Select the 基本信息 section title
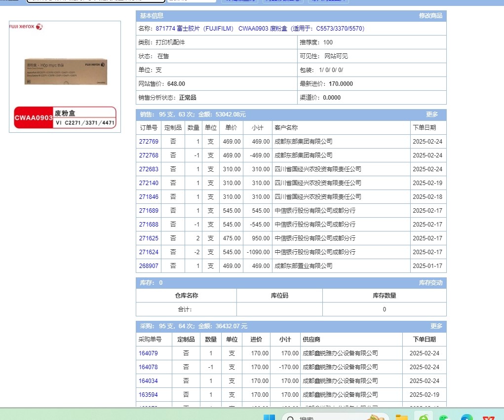The height and width of the screenshot is (420, 504). [152, 16]
